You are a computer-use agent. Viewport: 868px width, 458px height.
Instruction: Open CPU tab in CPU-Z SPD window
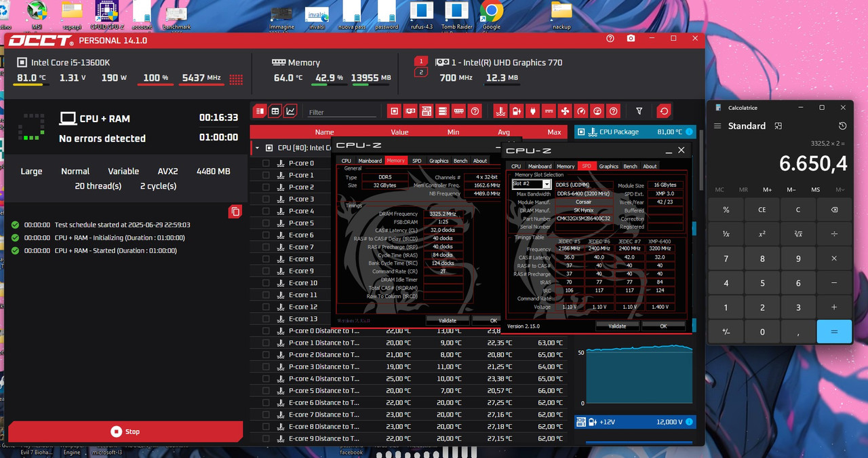coord(516,166)
